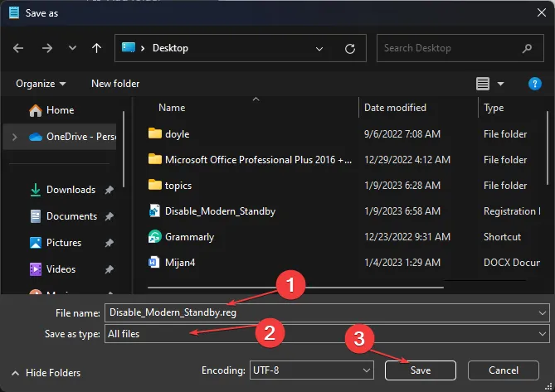The image size is (555, 392).
Task: Open recent locations chevron
Action: click(x=72, y=48)
